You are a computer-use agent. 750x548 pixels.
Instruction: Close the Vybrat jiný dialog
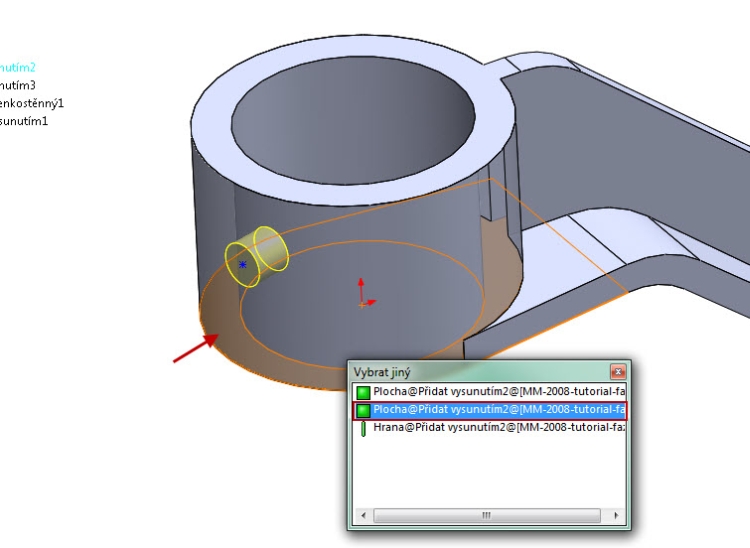click(x=618, y=372)
